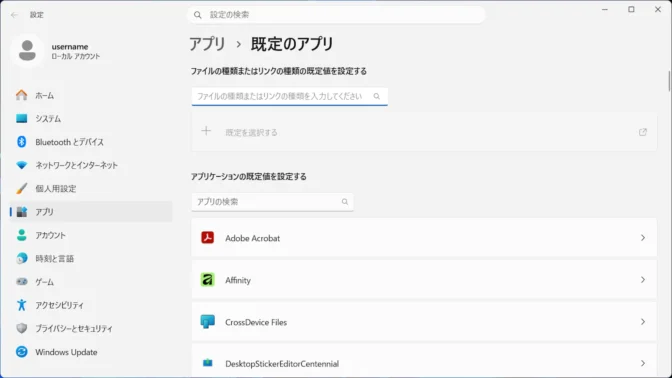The height and width of the screenshot is (378, 672).
Task: Expand CrossDevice Files defaults chevron
Action: point(643,321)
